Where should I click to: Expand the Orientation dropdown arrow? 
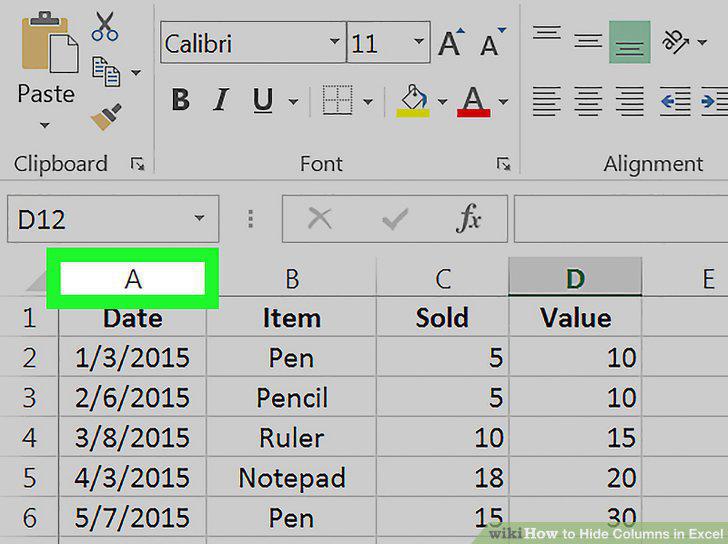(702, 43)
